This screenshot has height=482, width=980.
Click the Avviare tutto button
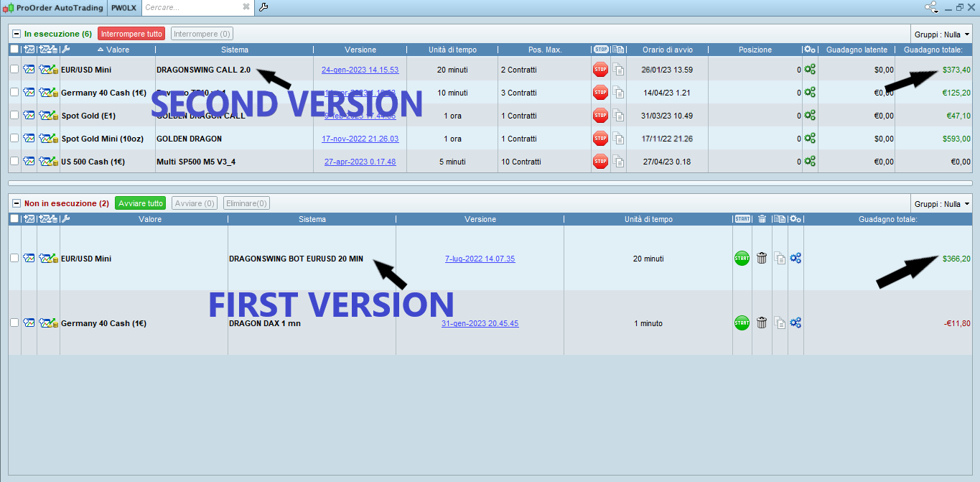tap(141, 203)
